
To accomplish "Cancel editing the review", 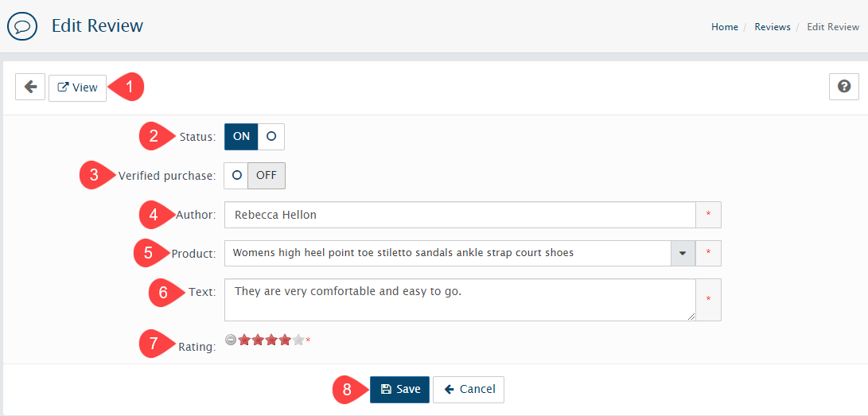I will pyautogui.click(x=469, y=390).
